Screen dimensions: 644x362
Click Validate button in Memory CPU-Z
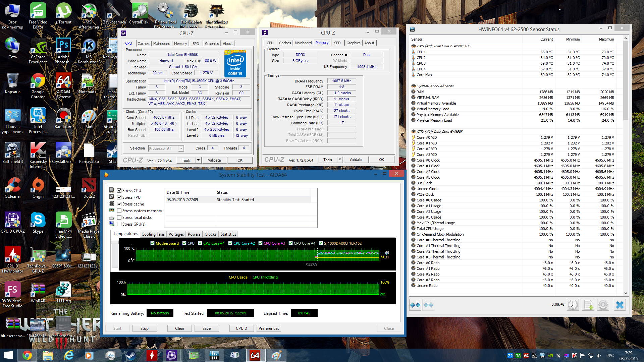[x=356, y=160]
